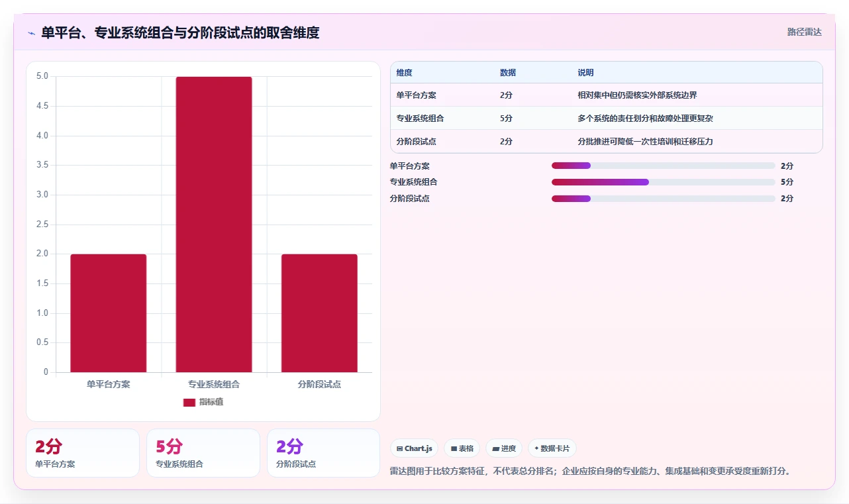
Task: Click the note 多个系统的责任划分和故障处理更复杂
Action: click(x=645, y=119)
